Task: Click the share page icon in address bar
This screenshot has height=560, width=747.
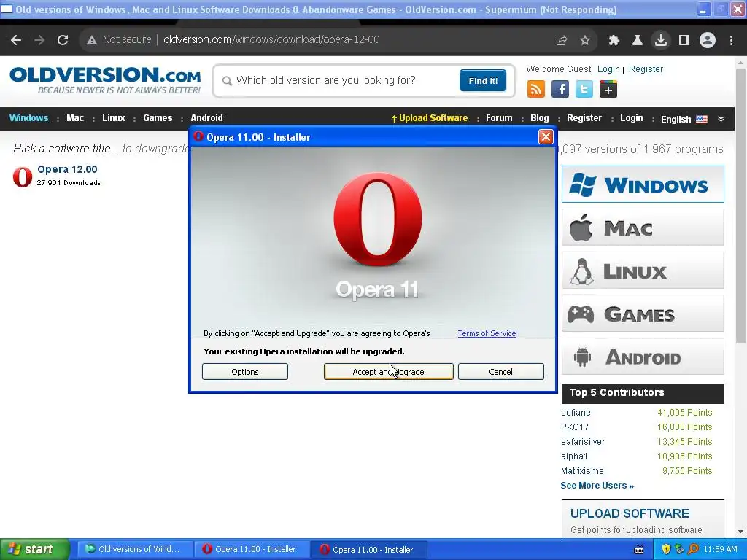Action: click(561, 41)
